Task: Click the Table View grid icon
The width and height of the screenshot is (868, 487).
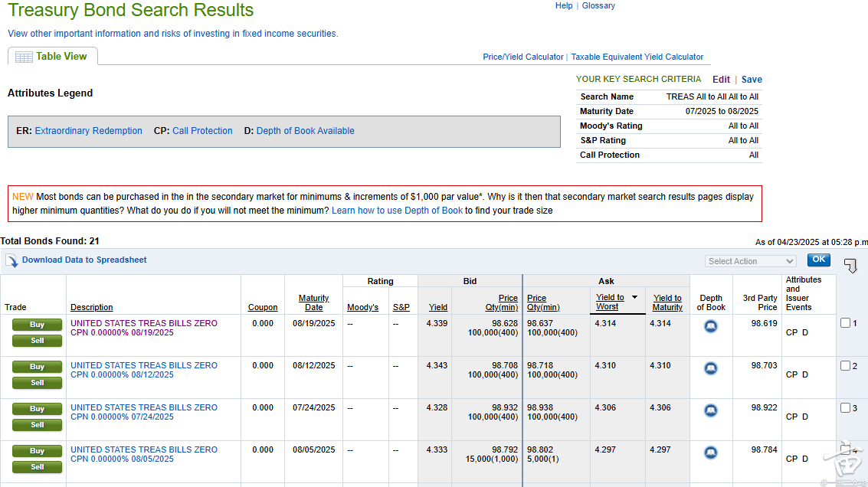Action: pyautogui.click(x=24, y=57)
